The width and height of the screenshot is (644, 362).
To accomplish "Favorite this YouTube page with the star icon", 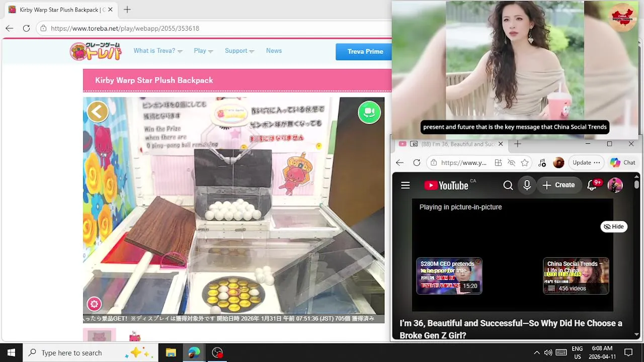I will (525, 163).
